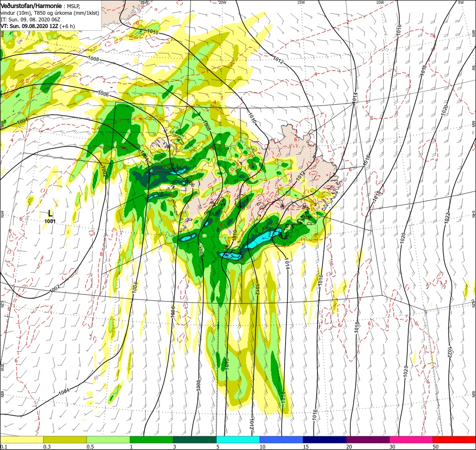Click the 'L' low pressure marker

50,213
